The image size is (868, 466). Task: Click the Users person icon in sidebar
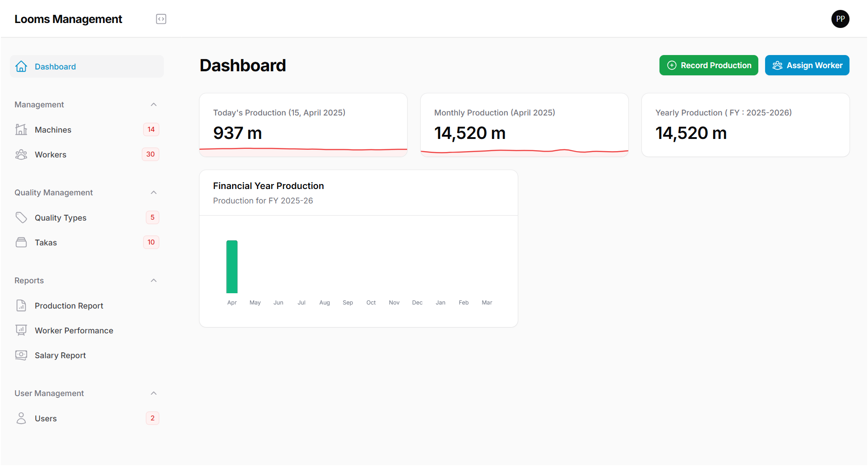pos(21,418)
